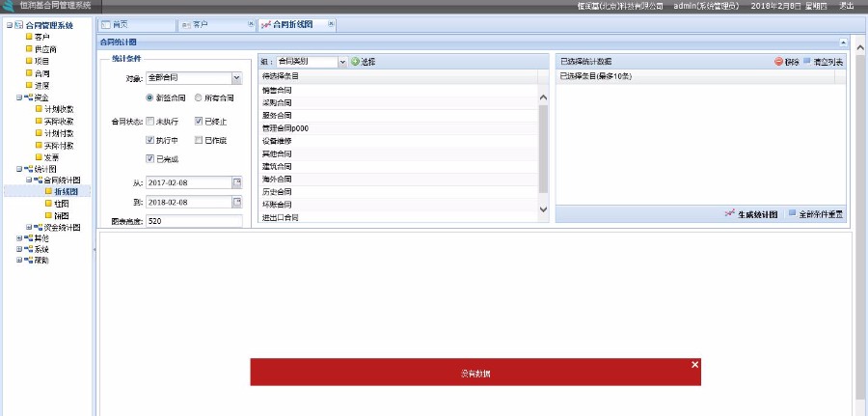The height and width of the screenshot is (416, 868).
Task: Close the 合同折线图 tab with its X
Action: click(x=331, y=24)
